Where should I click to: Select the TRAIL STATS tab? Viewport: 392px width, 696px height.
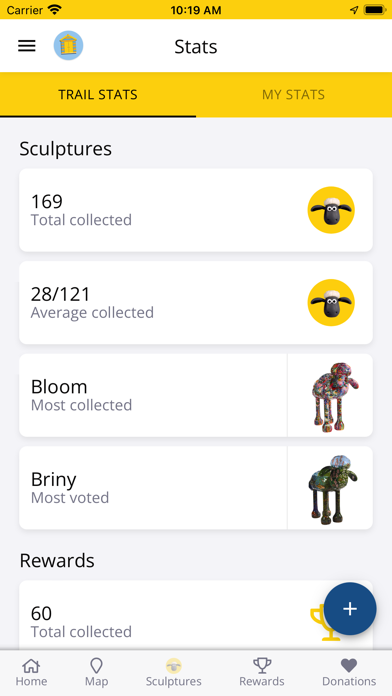[98, 95]
